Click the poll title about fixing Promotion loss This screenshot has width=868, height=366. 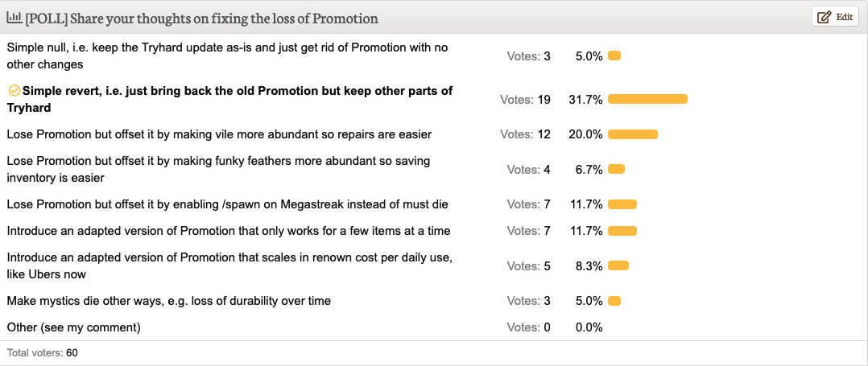coord(201,19)
